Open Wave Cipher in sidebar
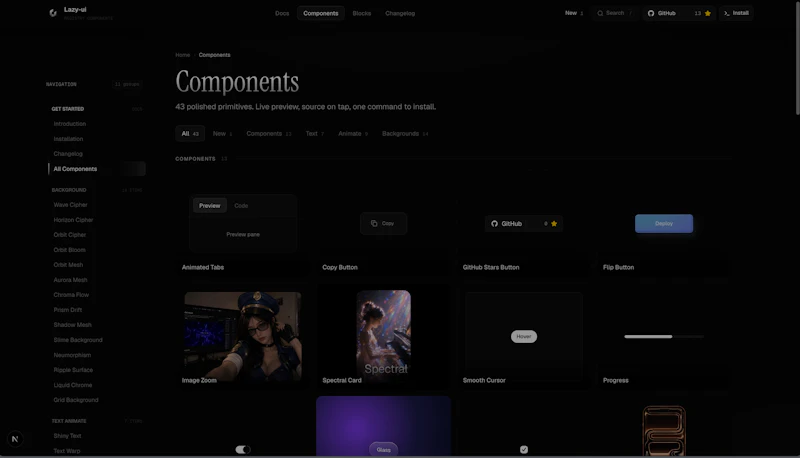Screen dimensions: 800x458 (x=70, y=205)
